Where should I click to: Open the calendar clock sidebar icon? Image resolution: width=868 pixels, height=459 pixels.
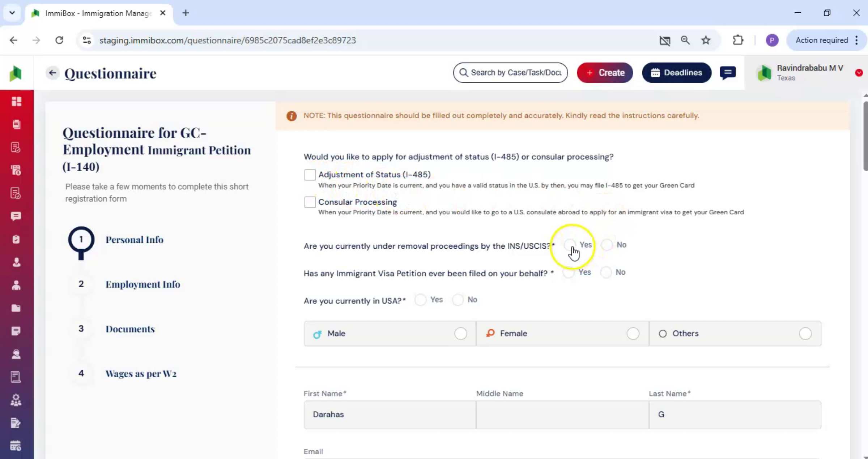click(16, 446)
